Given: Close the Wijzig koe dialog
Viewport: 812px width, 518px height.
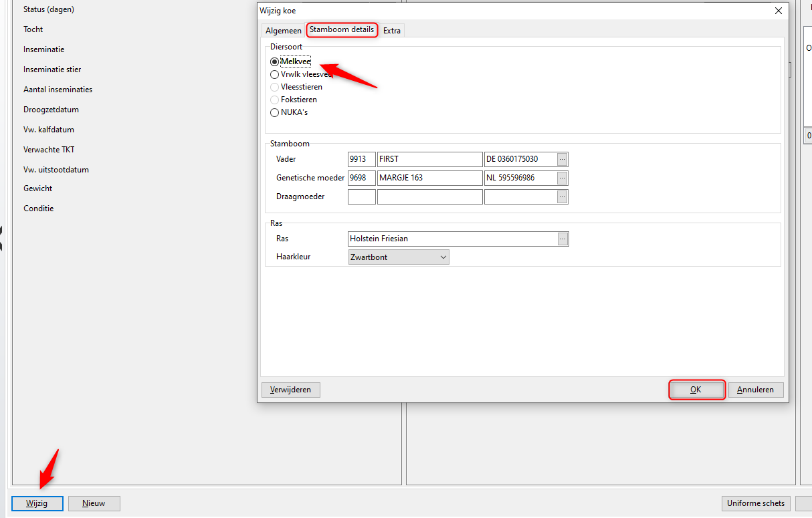Looking at the screenshot, I should pos(778,11).
